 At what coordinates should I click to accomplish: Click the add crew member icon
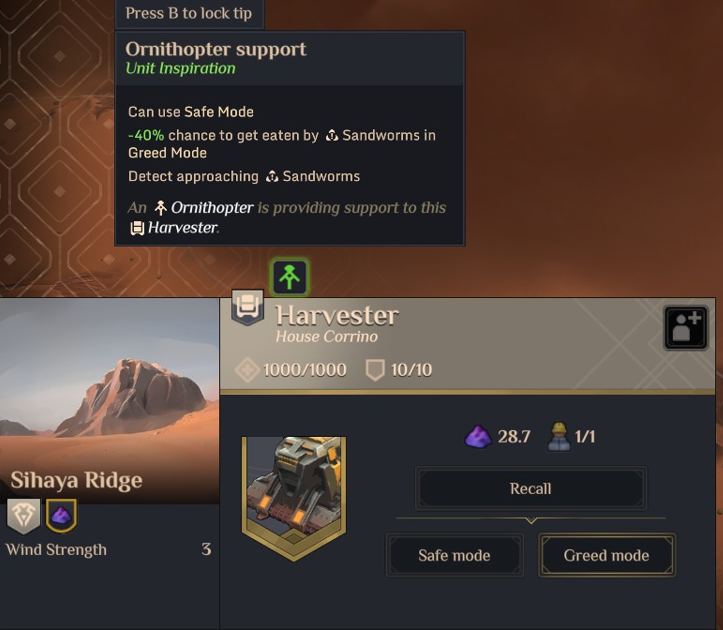click(686, 327)
